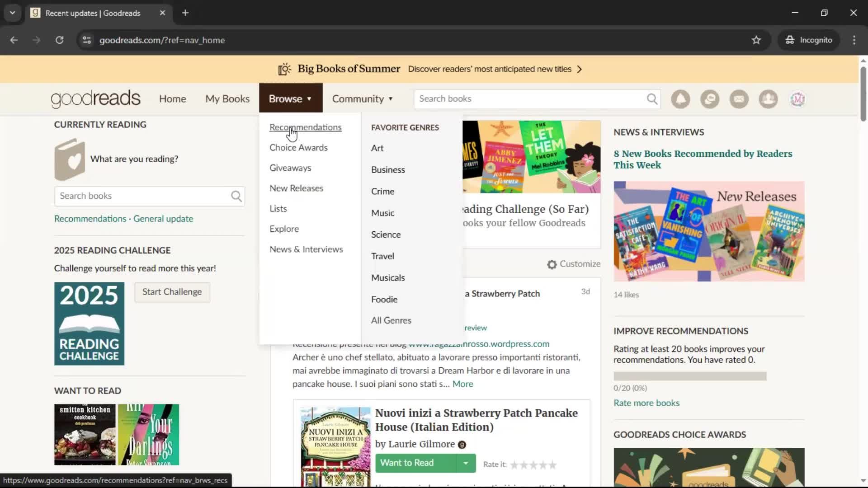Open a new browser tab
This screenshot has width=868, height=488.
(185, 13)
